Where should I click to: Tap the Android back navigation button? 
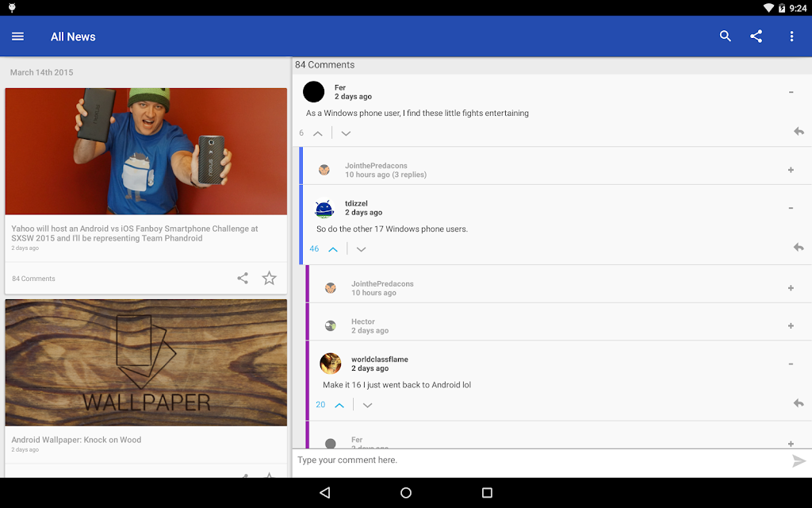click(324, 492)
